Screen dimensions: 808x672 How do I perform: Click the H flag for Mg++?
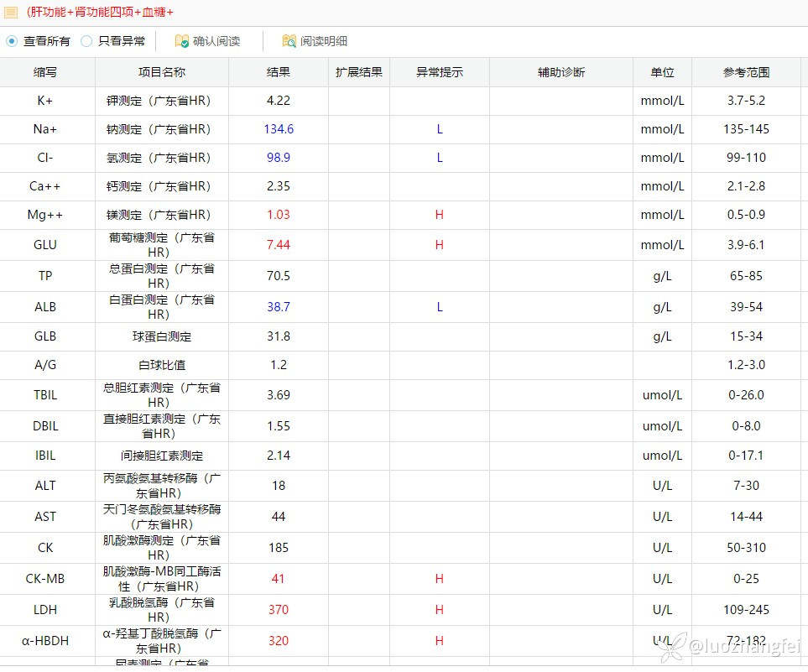439,215
